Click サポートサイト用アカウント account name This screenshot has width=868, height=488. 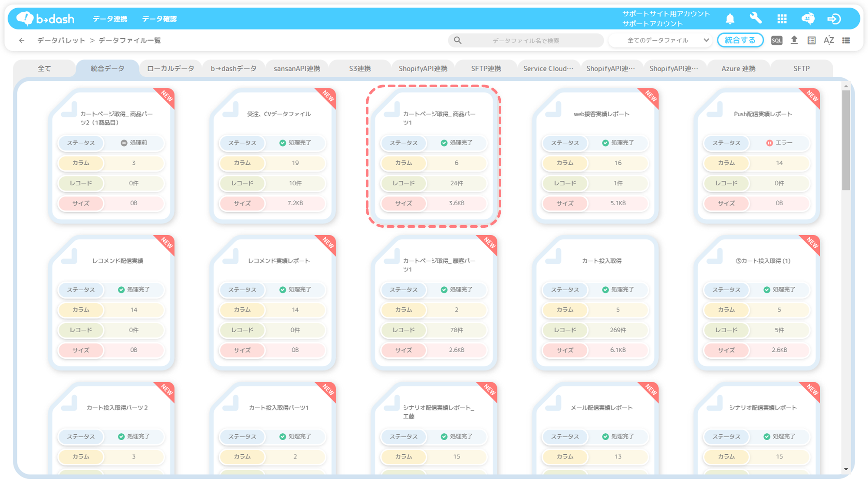pos(666,14)
